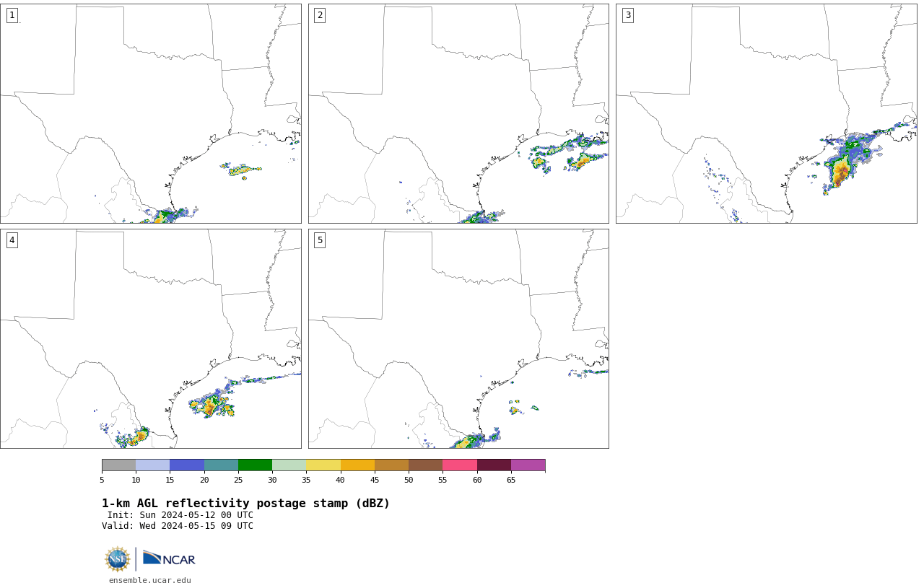
Task: Open ensemble member 3 map panel
Action: (766, 113)
